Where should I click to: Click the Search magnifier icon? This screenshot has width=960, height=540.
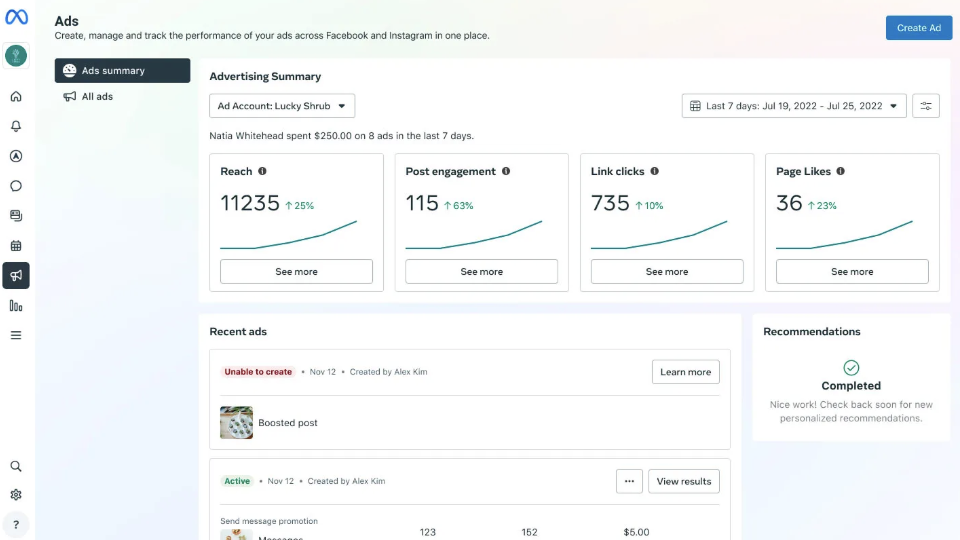(x=16, y=467)
